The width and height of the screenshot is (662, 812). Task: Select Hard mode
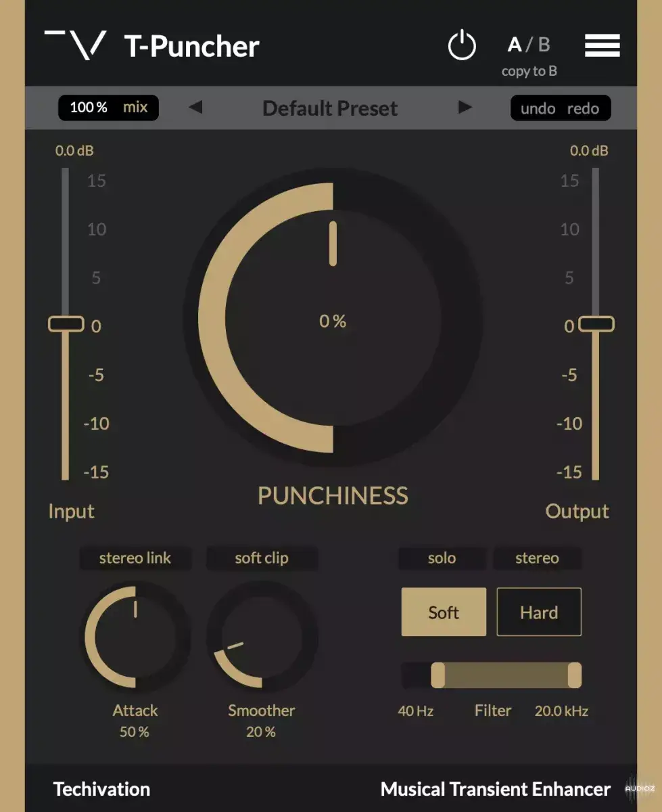click(539, 612)
